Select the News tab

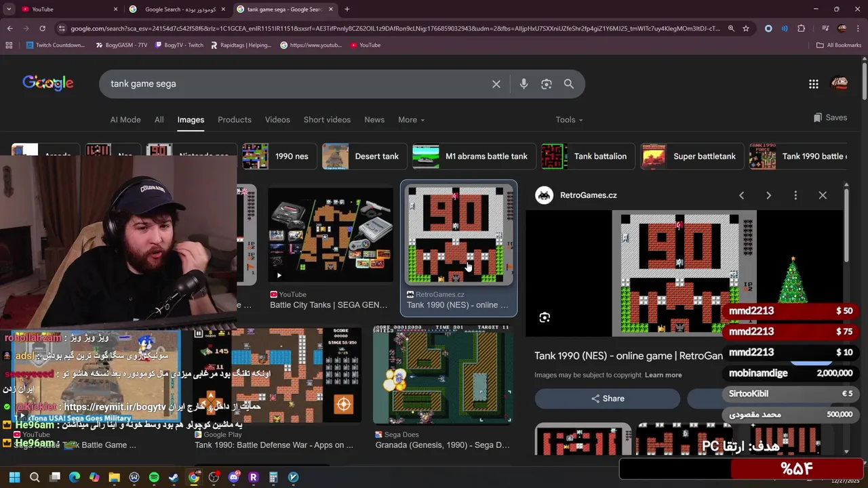[x=374, y=120]
